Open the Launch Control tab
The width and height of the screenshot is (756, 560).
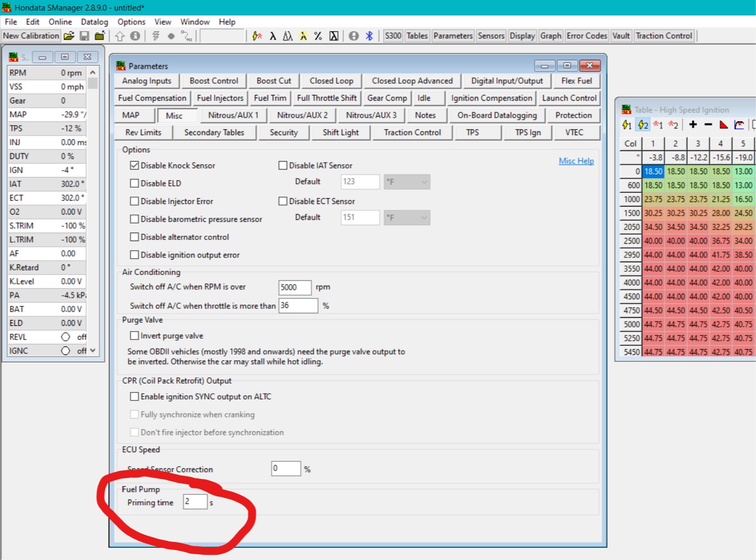pos(569,98)
